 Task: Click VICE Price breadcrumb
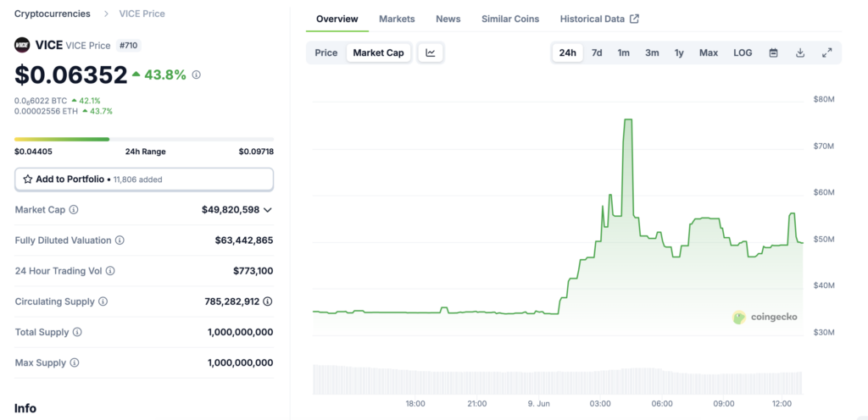pos(142,14)
